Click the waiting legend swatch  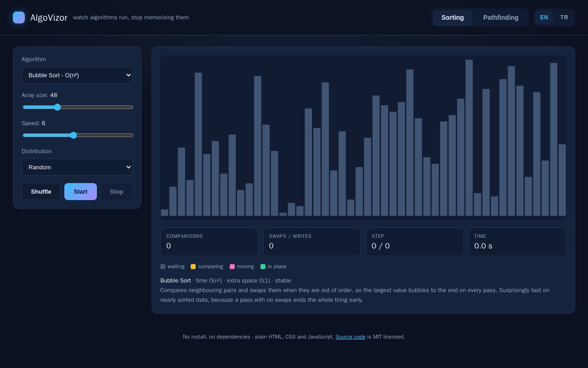[163, 266]
